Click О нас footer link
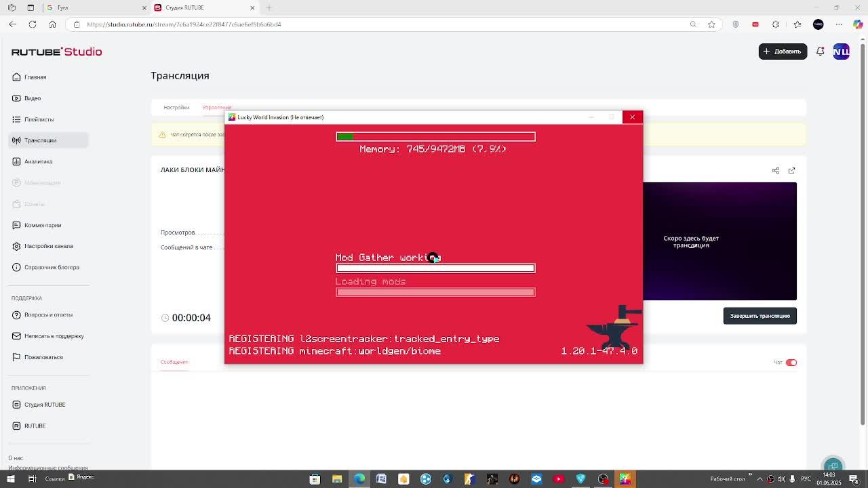 click(x=16, y=457)
